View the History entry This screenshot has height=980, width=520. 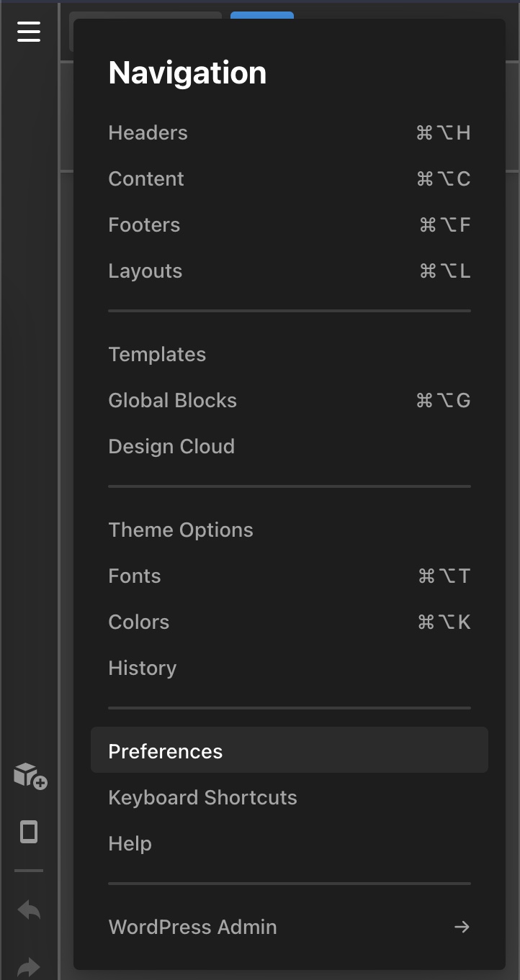click(x=290, y=668)
